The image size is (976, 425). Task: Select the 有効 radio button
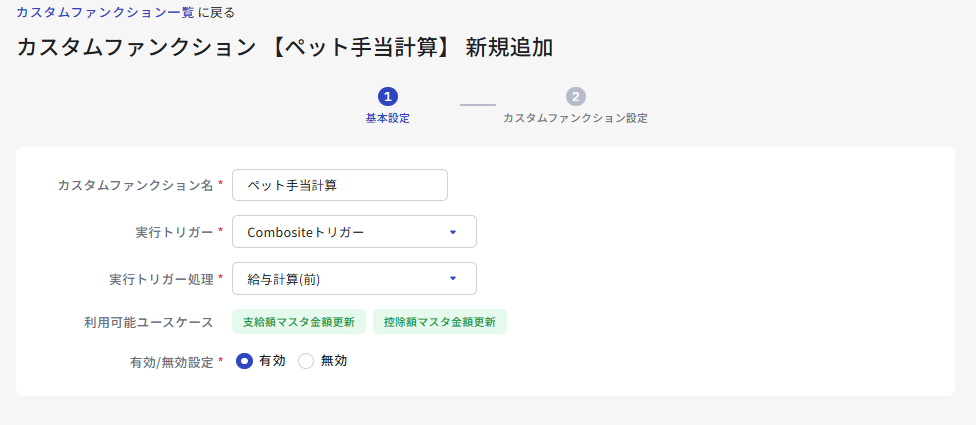click(x=245, y=361)
